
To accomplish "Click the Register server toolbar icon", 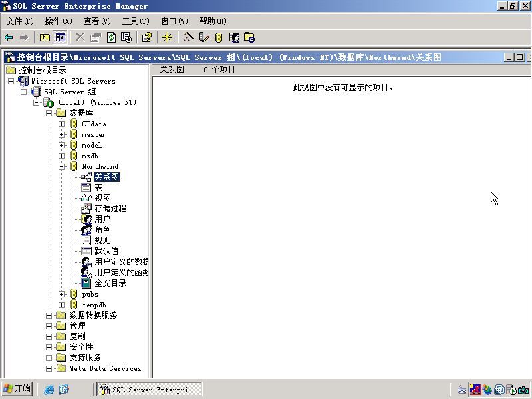I will (203, 37).
